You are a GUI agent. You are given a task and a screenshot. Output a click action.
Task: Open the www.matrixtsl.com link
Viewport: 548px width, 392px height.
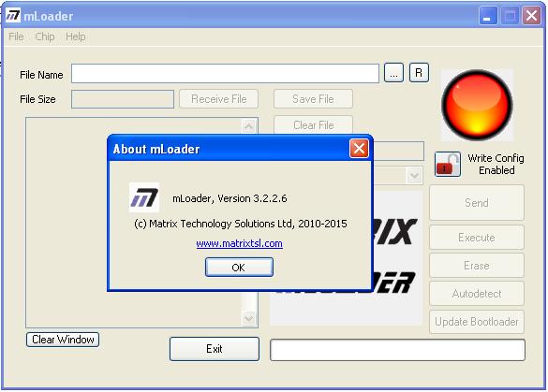[x=239, y=243]
